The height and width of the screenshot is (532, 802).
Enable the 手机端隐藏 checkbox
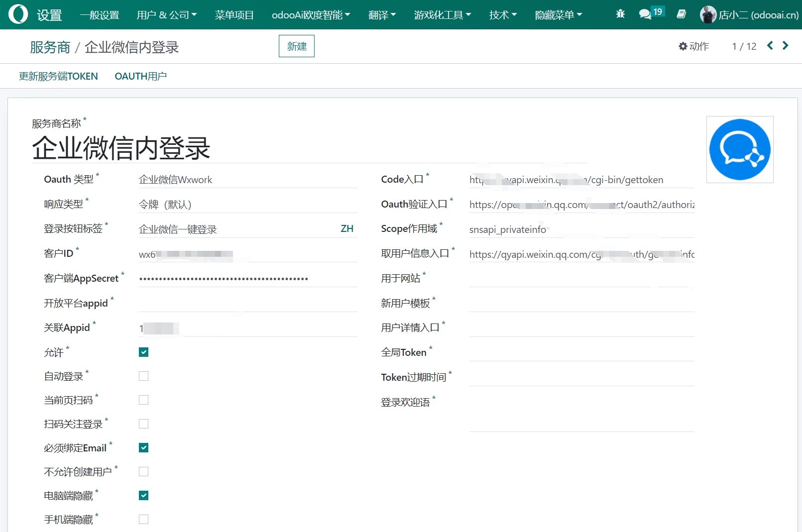tap(143, 520)
